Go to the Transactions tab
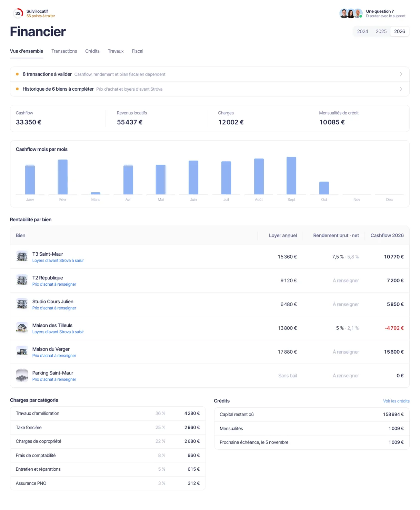This screenshot has width=420, height=510. point(64,51)
